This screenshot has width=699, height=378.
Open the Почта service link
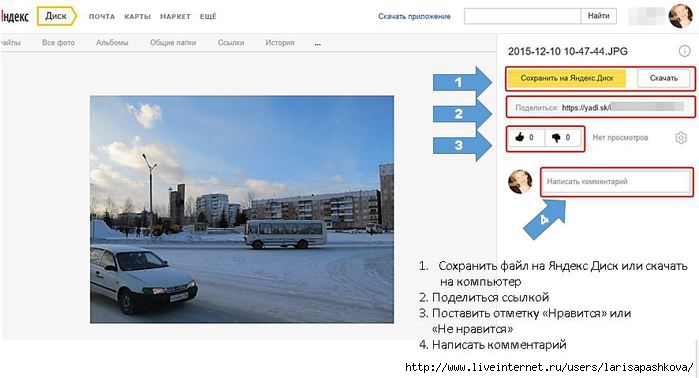tap(102, 16)
